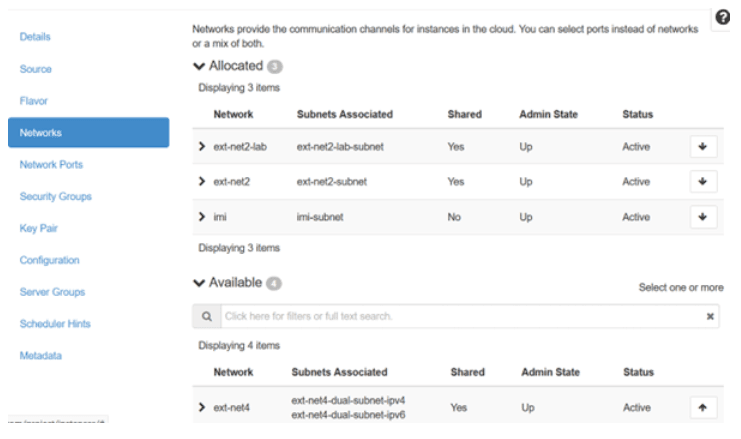This screenshot has height=439, width=741.
Task: Remove imi network with down arrow button
Action: (703, 217)
